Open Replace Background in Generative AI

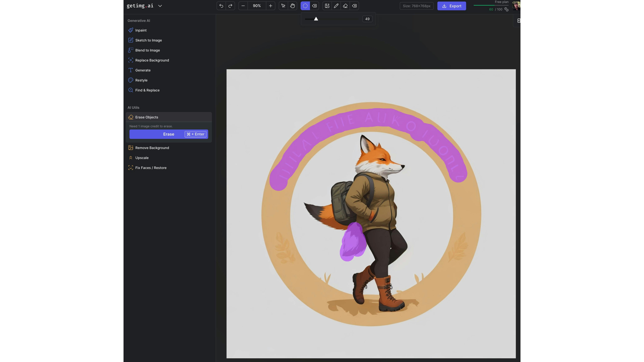click(152, 60)
